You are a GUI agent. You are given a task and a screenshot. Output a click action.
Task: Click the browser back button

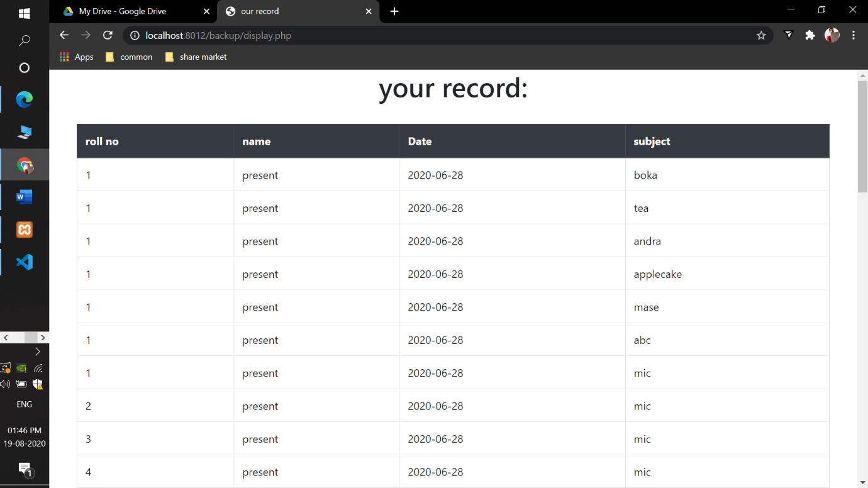(x=64, y=35)
